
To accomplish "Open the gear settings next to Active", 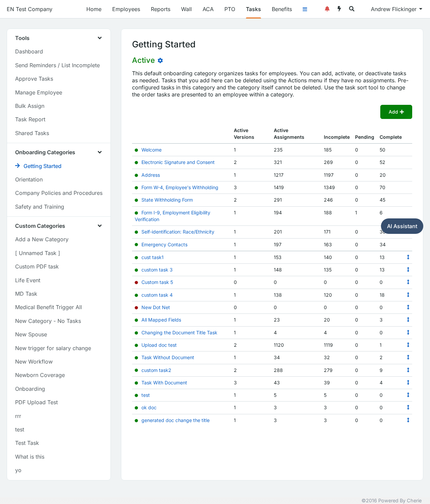I will 160,60.
